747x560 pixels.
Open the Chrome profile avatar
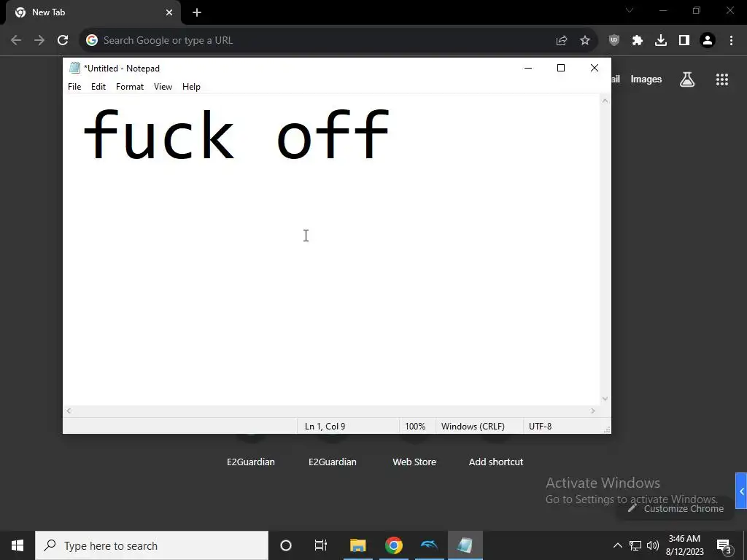(708, 41)
